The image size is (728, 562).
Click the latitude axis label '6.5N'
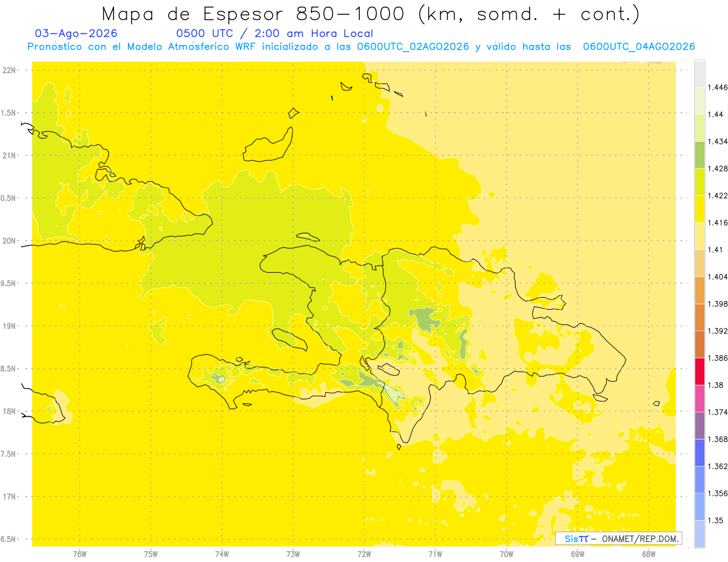click(8, 539)
